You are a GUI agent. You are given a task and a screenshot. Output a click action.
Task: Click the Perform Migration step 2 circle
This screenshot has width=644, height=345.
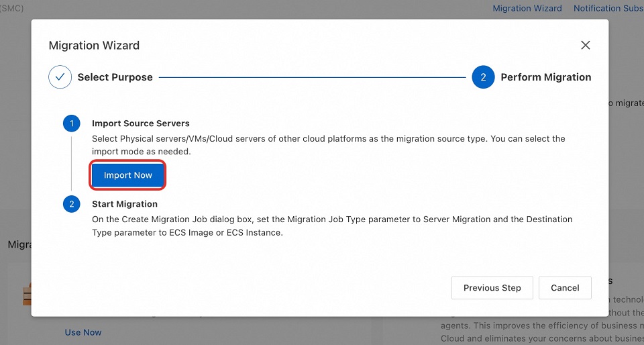tap(483, 77)
